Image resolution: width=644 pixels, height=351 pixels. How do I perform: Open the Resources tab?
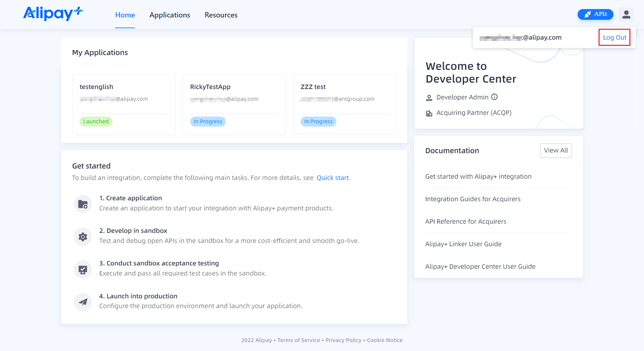click(221, 15)
